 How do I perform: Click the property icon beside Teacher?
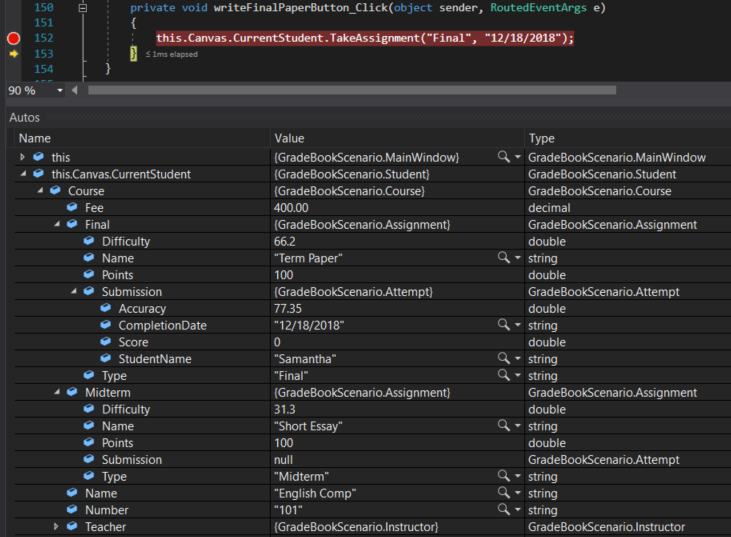click(x=72, y=526)
